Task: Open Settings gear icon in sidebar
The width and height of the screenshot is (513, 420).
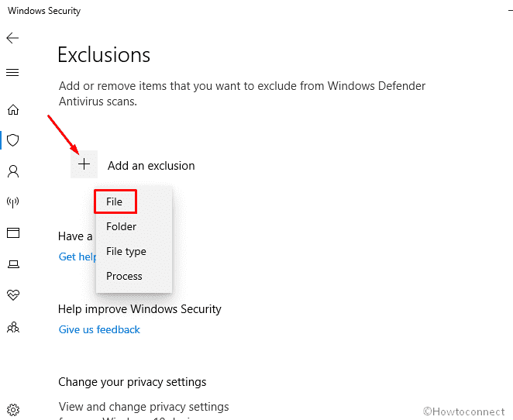Action: click(x=13, y=409)
